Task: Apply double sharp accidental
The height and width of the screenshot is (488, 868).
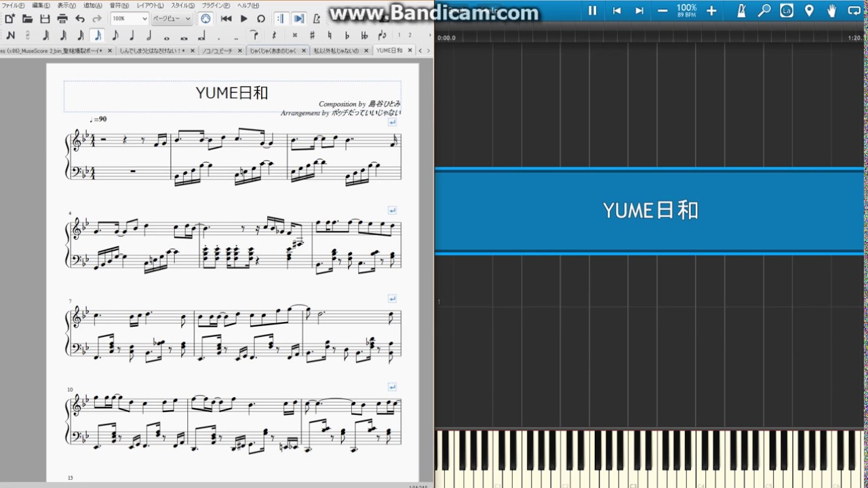Action: [x=295, y=35]
